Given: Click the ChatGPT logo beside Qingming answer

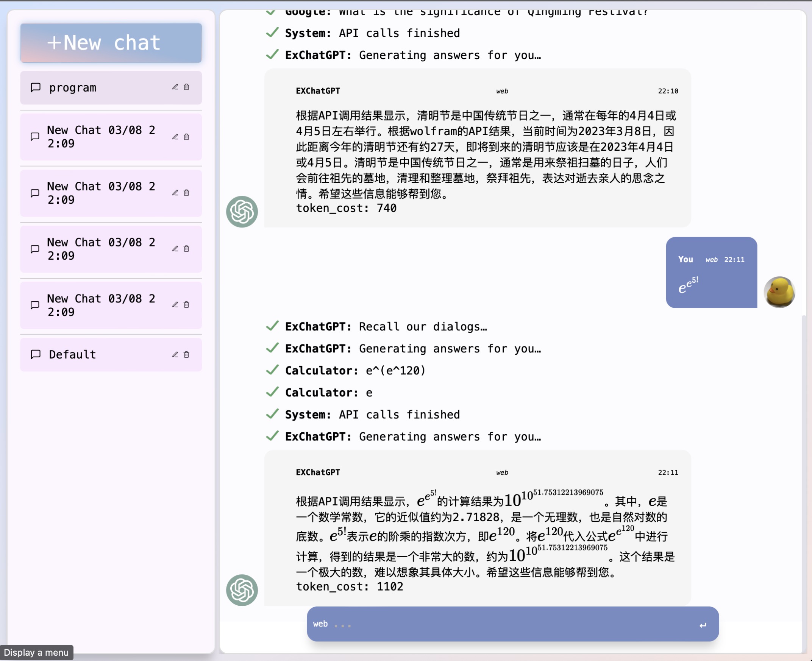Looking at the screenshot, I should tap(242, 212).
